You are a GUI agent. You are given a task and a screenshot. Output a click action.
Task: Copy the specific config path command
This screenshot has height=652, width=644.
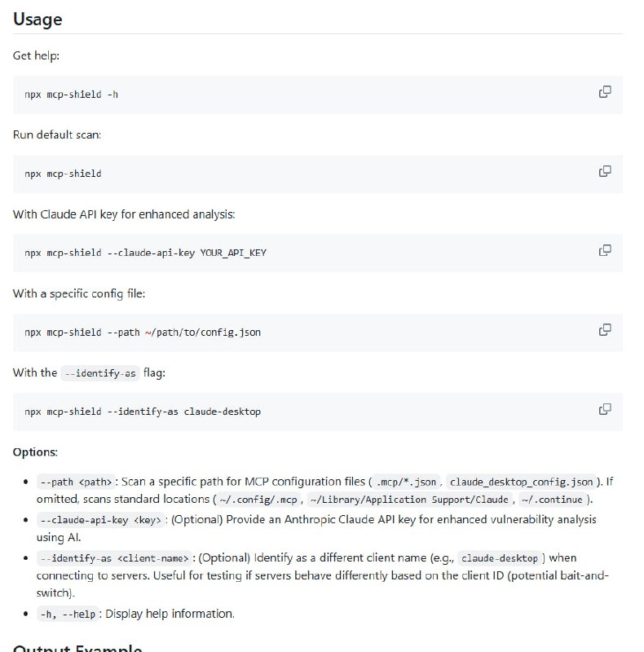[x=605, y=330]
